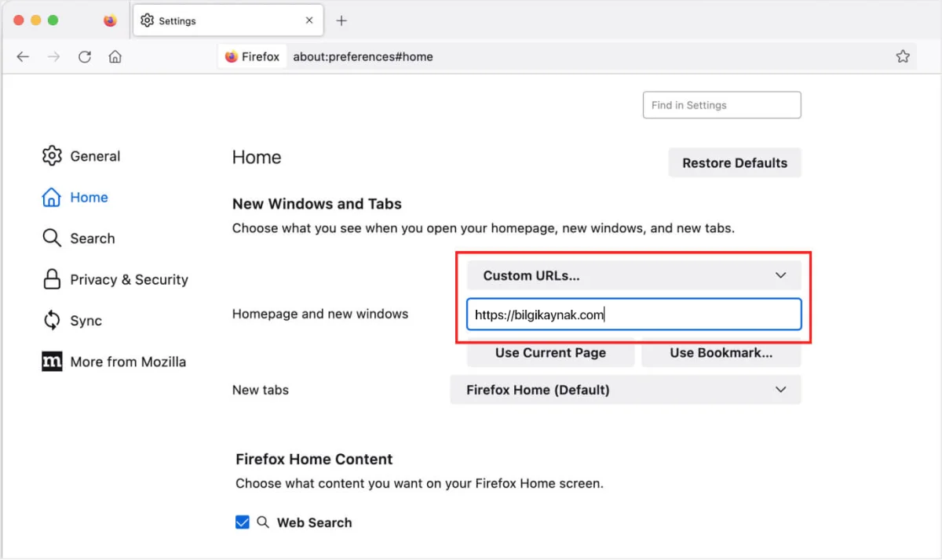Click the Forward navigation arrow
This screenshot has width=942, height=560.
[x=53, y=56]
